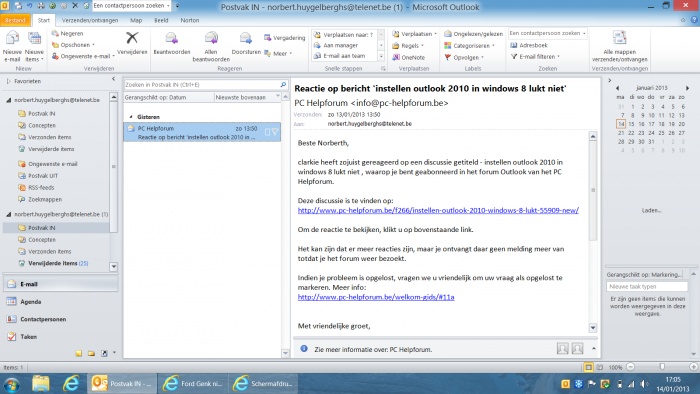
Task: Click the Zoeken in Postvak IN search box
Action: 201,84
